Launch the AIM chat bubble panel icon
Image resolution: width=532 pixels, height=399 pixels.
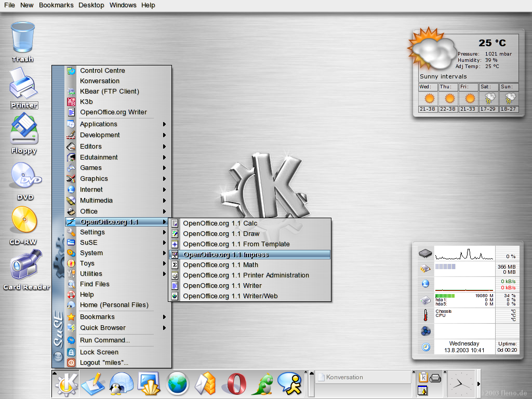pos(290,384)
